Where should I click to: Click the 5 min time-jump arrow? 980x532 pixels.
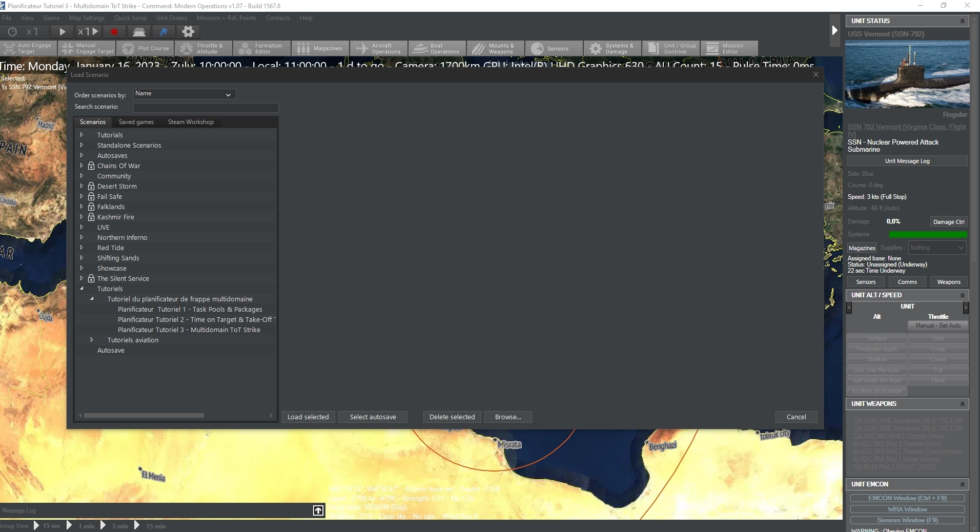(x=103, y=525)
